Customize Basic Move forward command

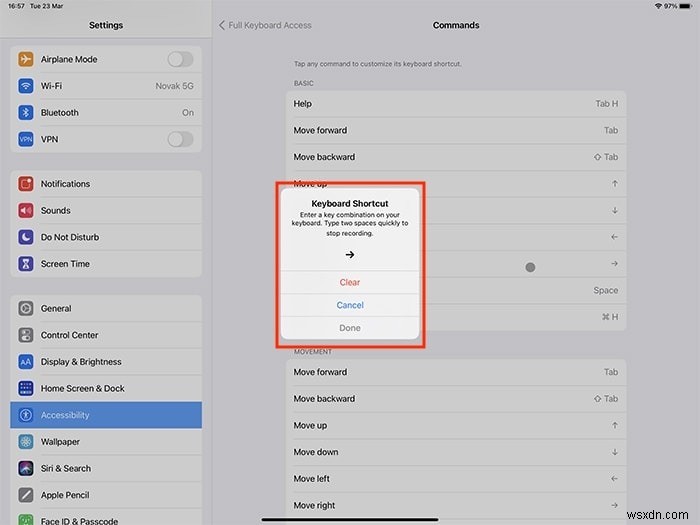pos(456,130)
